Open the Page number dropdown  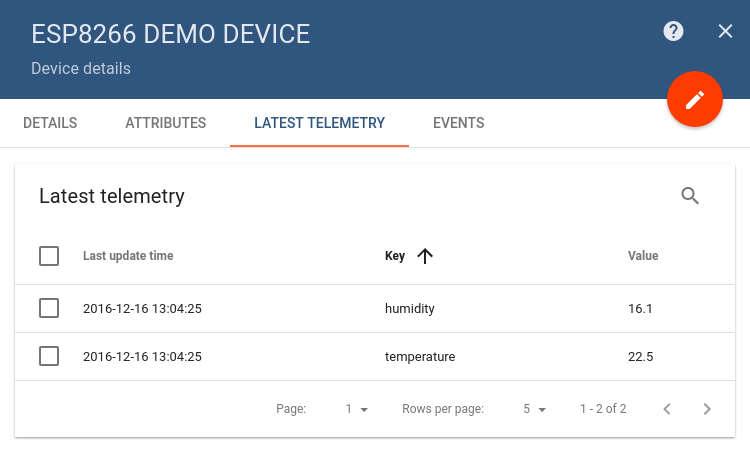[356, 409]
